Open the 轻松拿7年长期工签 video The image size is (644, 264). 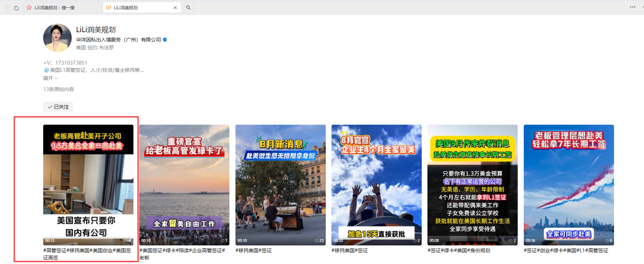click(x=569, y=185)
